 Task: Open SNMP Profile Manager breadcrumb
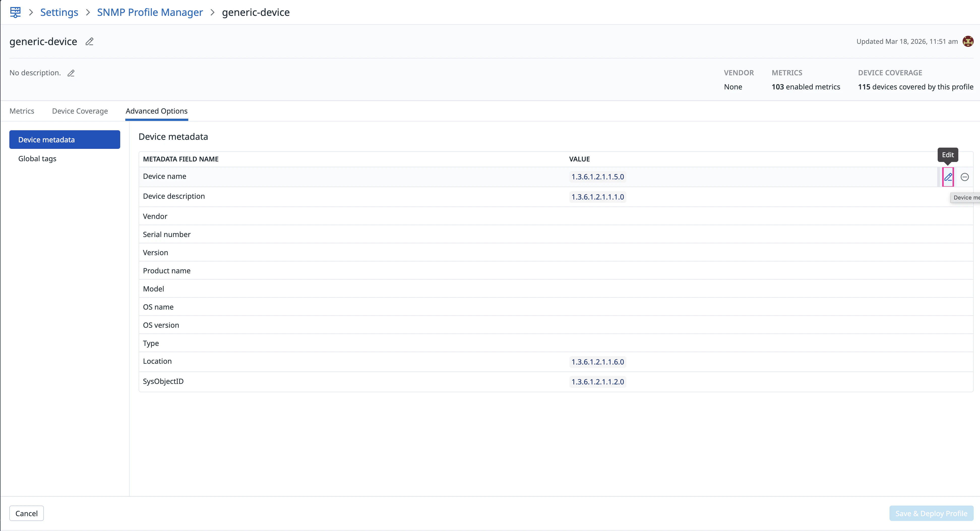tap(150, 12)
